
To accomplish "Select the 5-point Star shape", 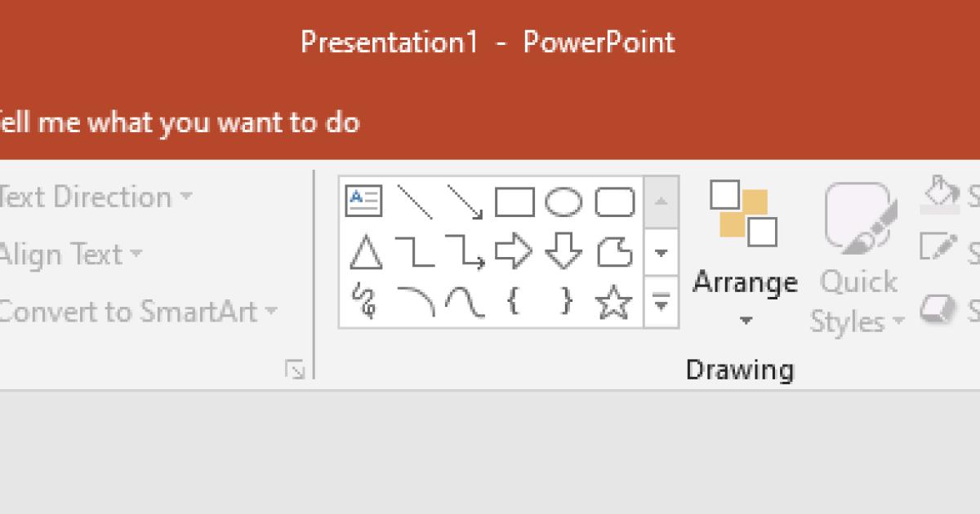I will click(x=614, y=303).
